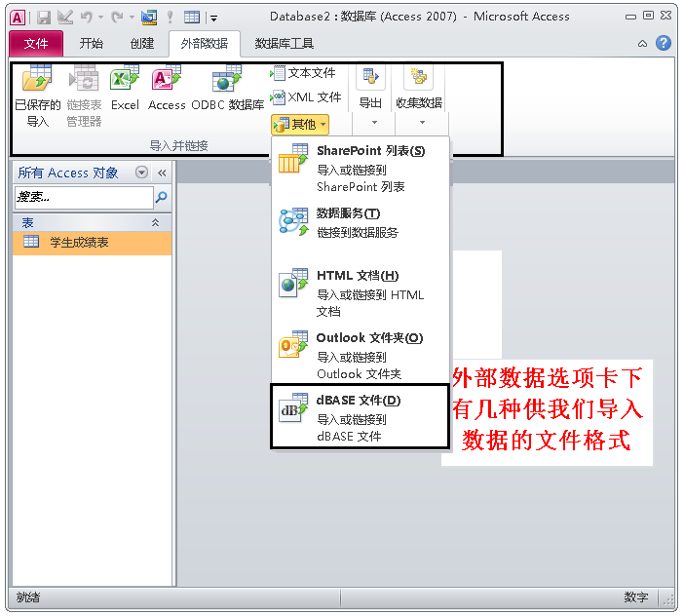The height and width of the screenshot is (616, 684).
Task: Collapse the navigation pane with the double-chevron
Action: pyautogui.click(x=162, y=173)
